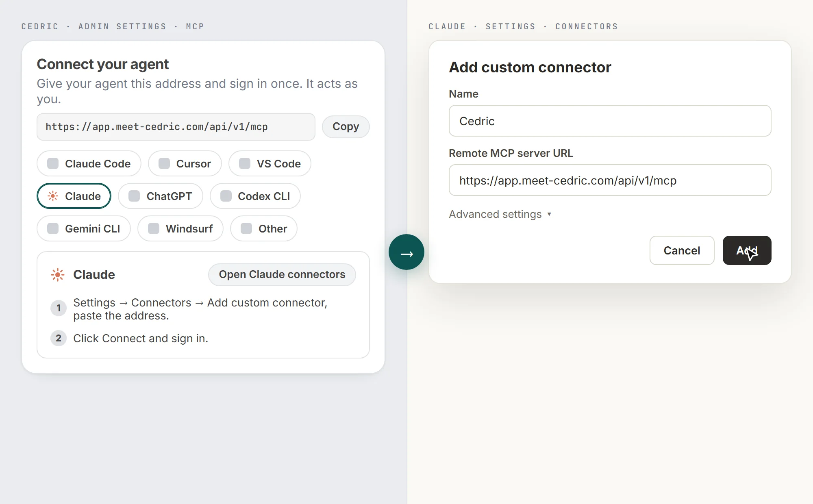Screen dimensions: 813x504
Task: Select the Claude agent chip
Action: click(74, 196)
